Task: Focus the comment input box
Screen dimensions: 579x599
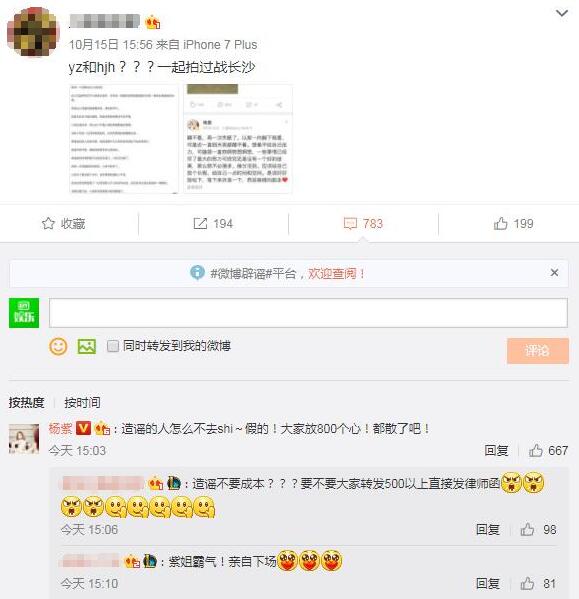Action: (x=308, y=313)
